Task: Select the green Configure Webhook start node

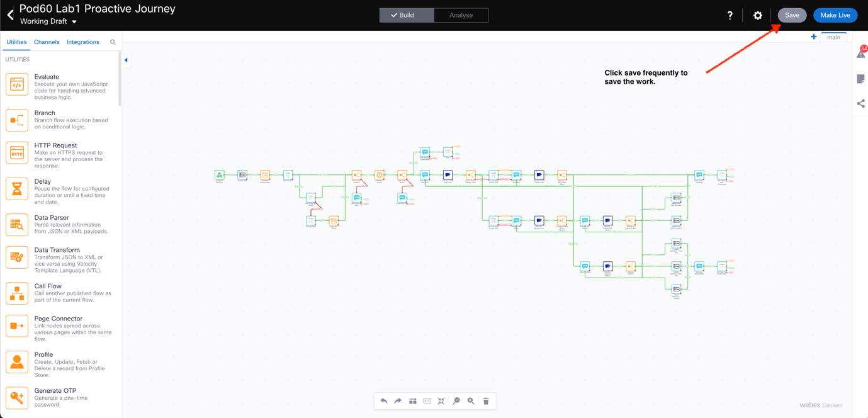Action: coord(220,174)
